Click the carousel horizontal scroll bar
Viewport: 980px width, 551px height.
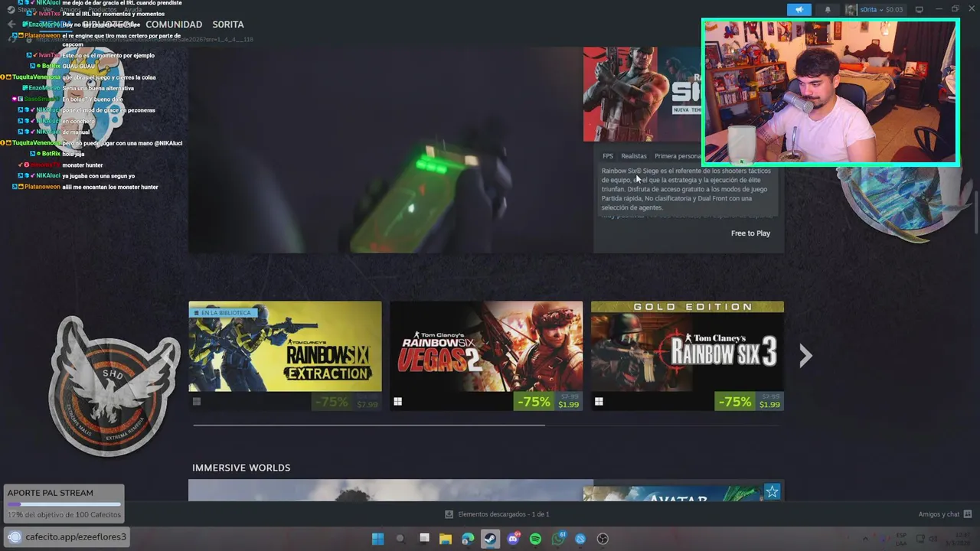pyautogui.click(x=369, y=425)
